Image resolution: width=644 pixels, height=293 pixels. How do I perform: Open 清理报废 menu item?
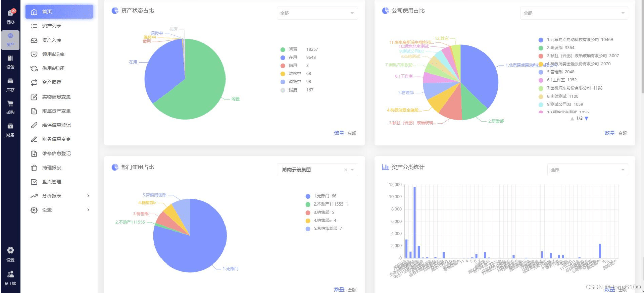coord(59,168)
